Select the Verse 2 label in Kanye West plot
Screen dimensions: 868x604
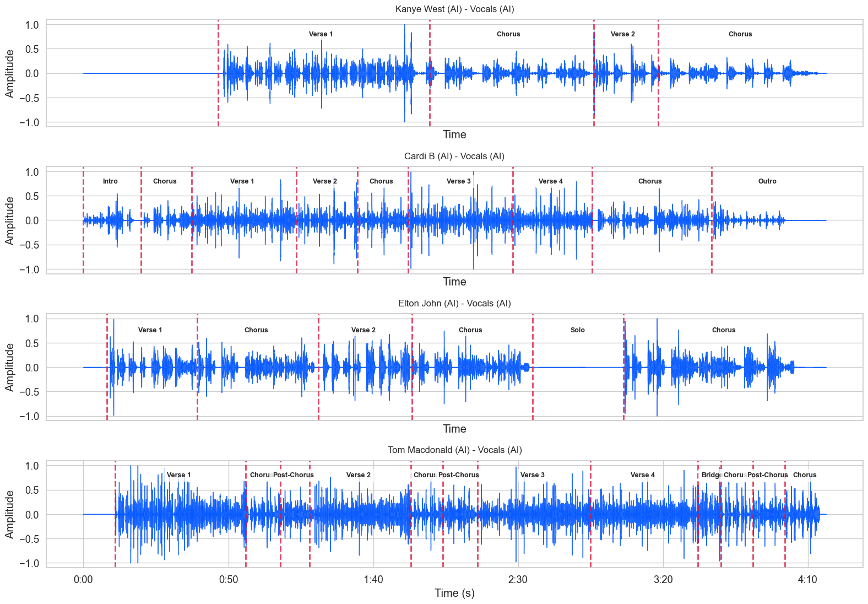tap(623, 34)
